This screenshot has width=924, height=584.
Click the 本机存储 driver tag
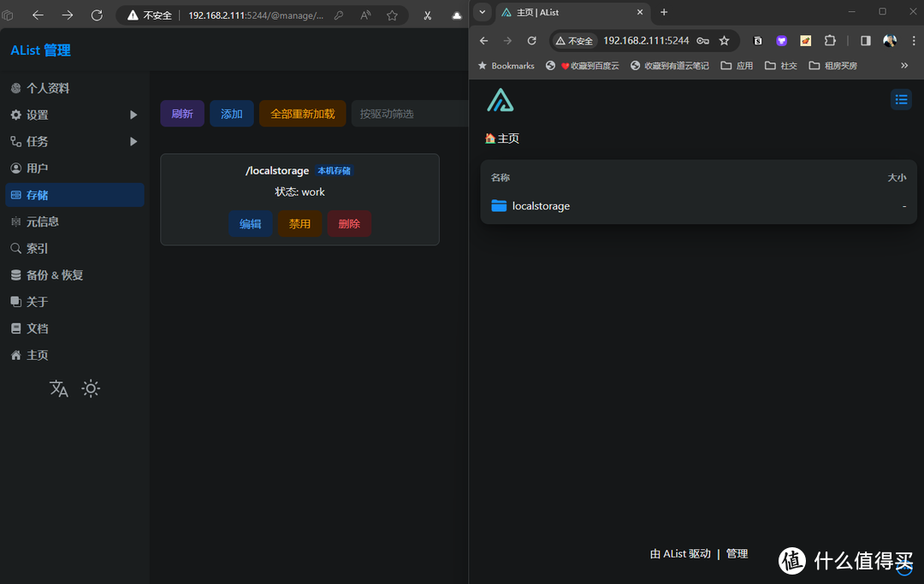[335, 171]
